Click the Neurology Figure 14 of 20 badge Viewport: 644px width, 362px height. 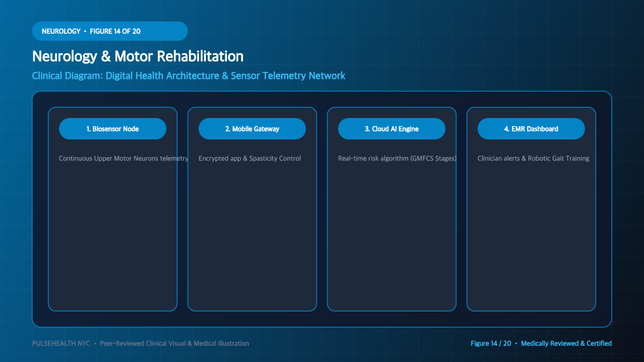coord(110,31)
